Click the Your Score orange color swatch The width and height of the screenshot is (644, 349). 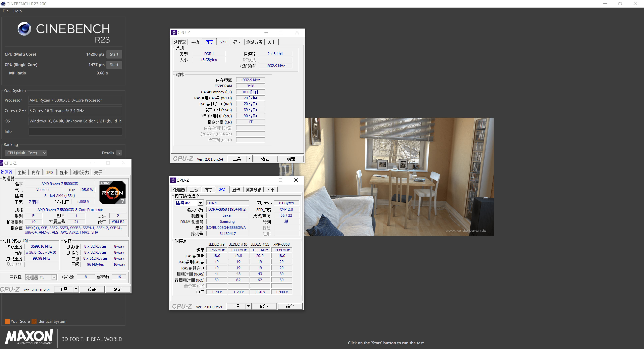click(7, 321)
